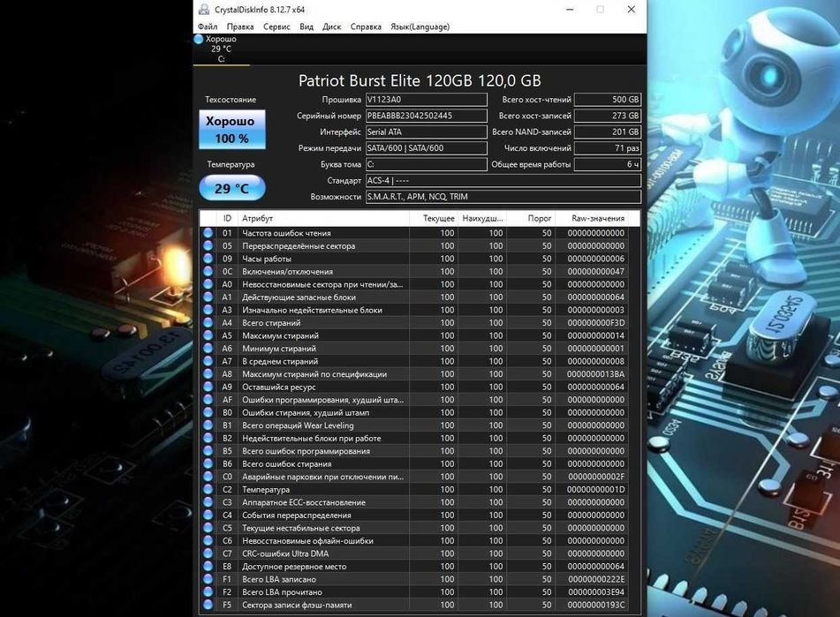Image resolution: width=840 pixels, height=617 pixels.
Task: Click status icon for Всего ошибок программирования row
Action: [x=208, y=451]
